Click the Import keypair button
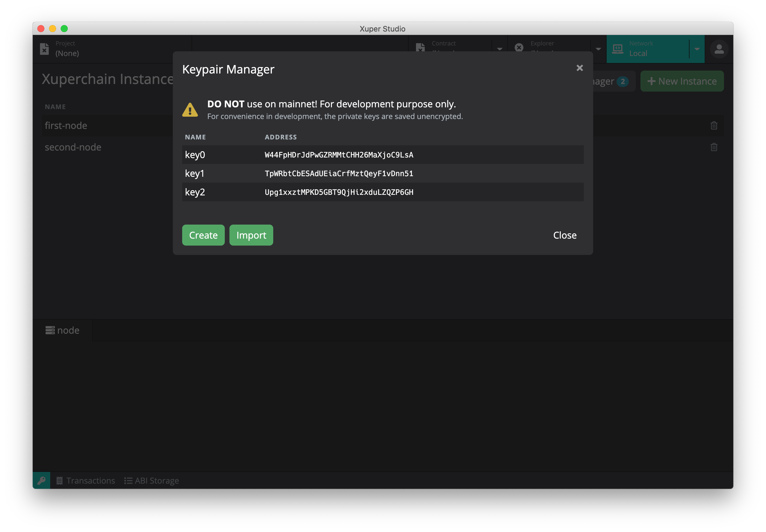The image size is (766, 532). pos(251,235)
